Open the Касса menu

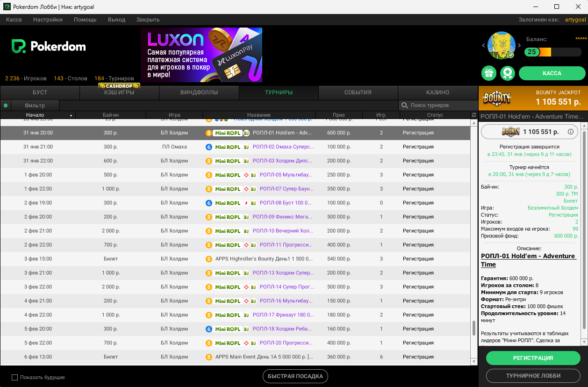pos(14,20)
